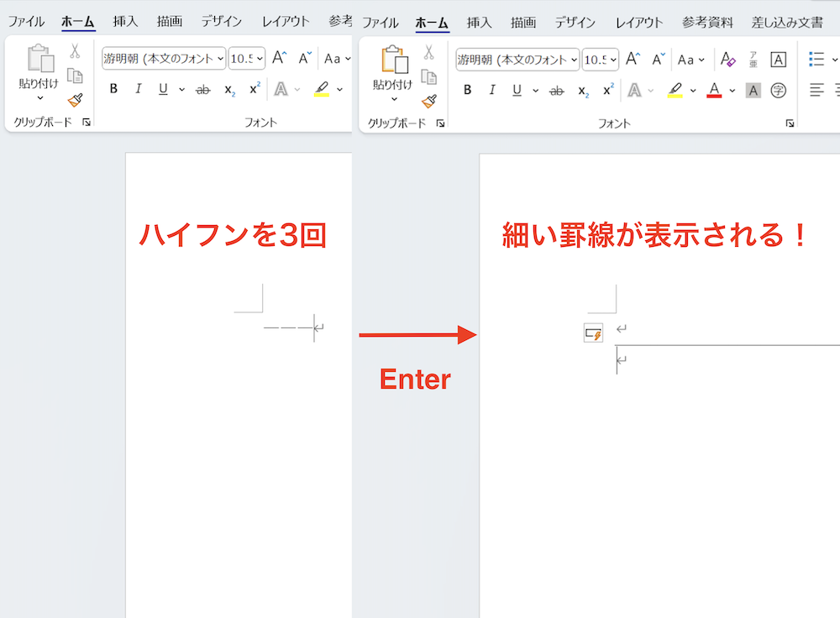The width and height of the screenshot is (840, 618).
Task: Open レイアウト tab in left window
Action: 286,22
